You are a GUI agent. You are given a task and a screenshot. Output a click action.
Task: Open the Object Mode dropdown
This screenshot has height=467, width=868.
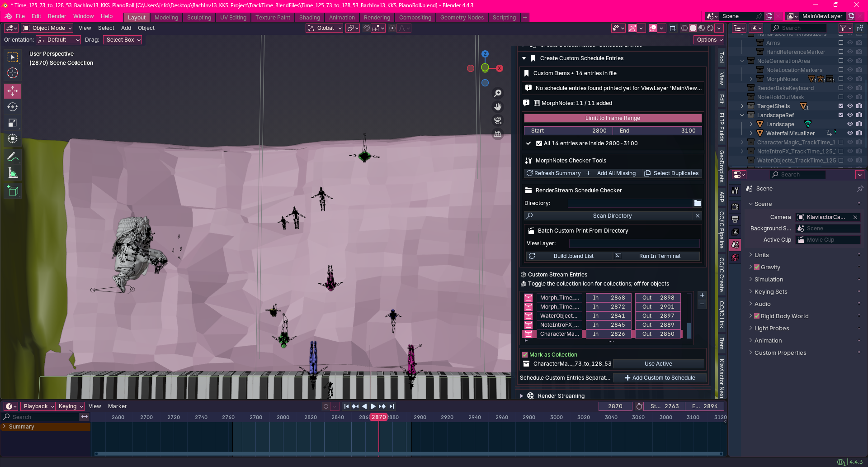pyautogui.click(x=47, y=28)
